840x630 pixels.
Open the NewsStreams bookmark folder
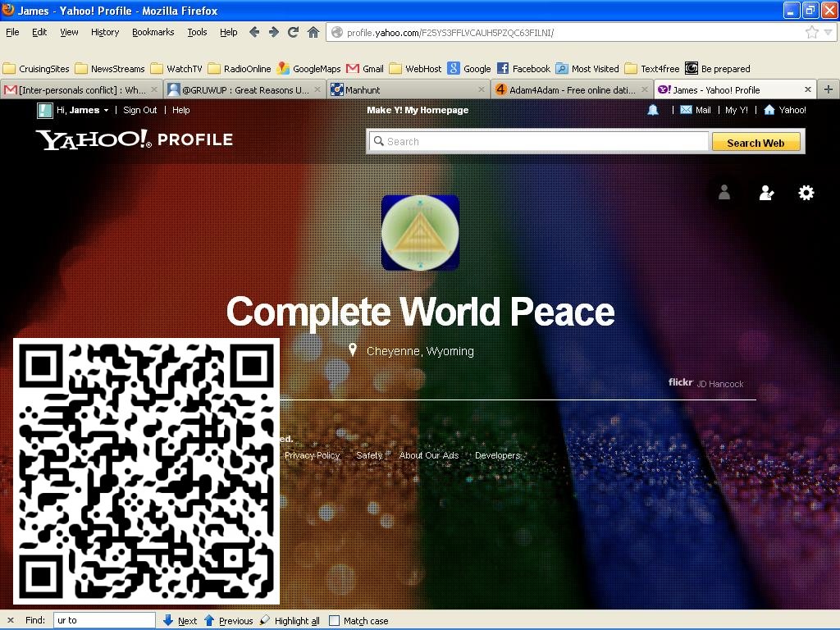click(x=111, y=69)
